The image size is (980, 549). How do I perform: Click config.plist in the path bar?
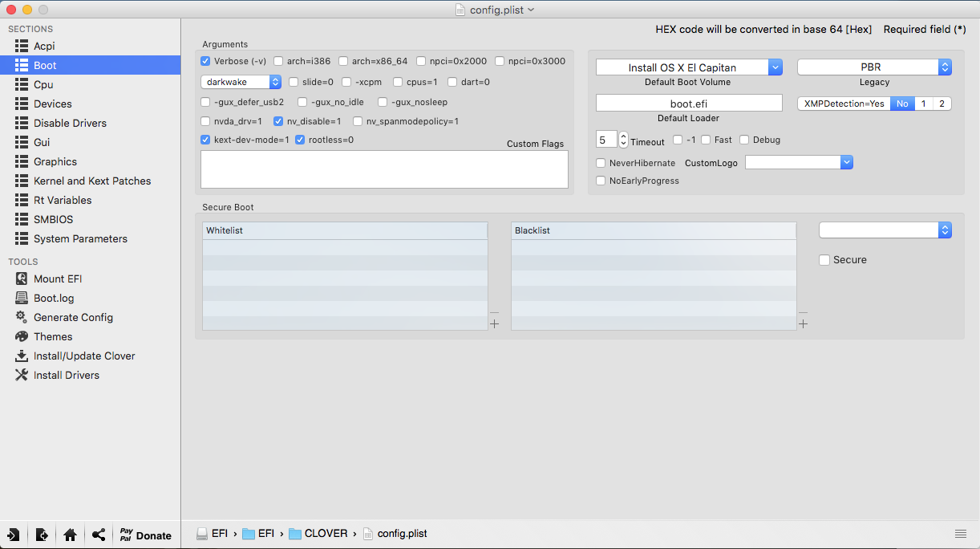coord(395,533)
